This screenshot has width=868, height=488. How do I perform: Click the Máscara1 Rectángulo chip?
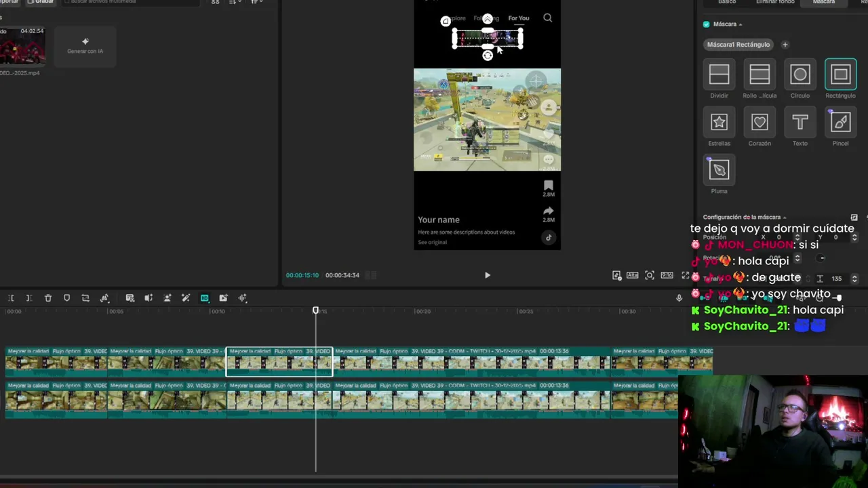point(738,45)
